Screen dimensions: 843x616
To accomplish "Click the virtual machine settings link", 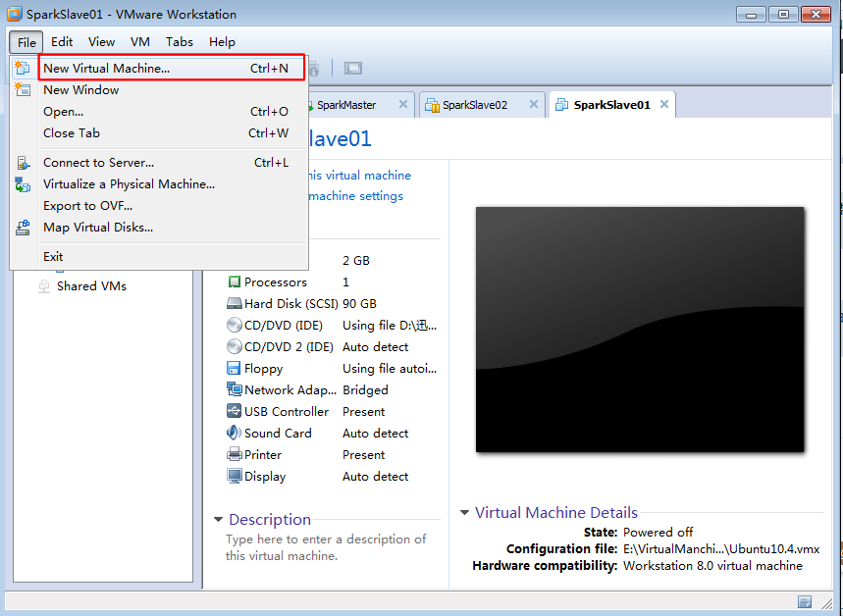I will [x=356, y=195].
